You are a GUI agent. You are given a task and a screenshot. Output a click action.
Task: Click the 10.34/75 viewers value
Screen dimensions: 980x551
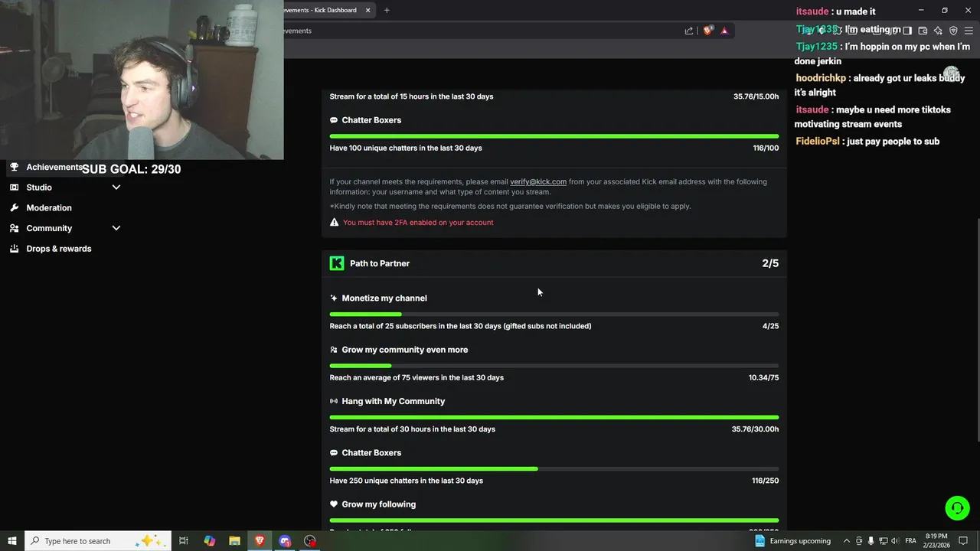pyautogui.click(x=763, y=378)
